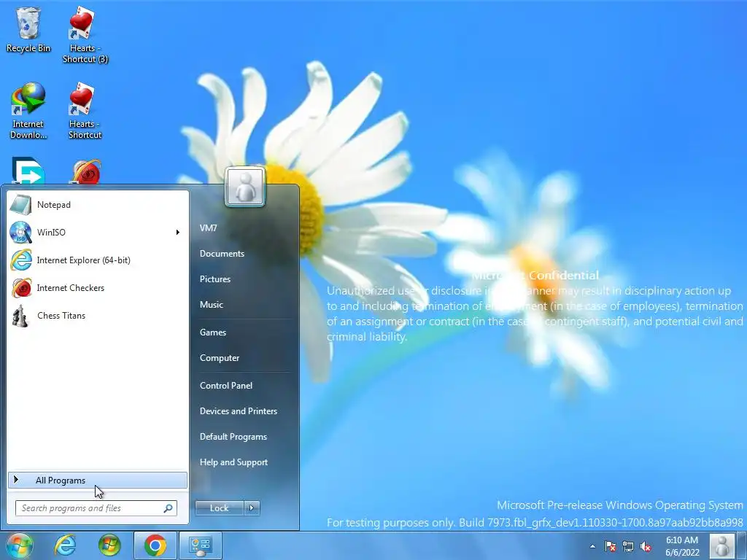Click the clock showing 6:10 AM

682,546
